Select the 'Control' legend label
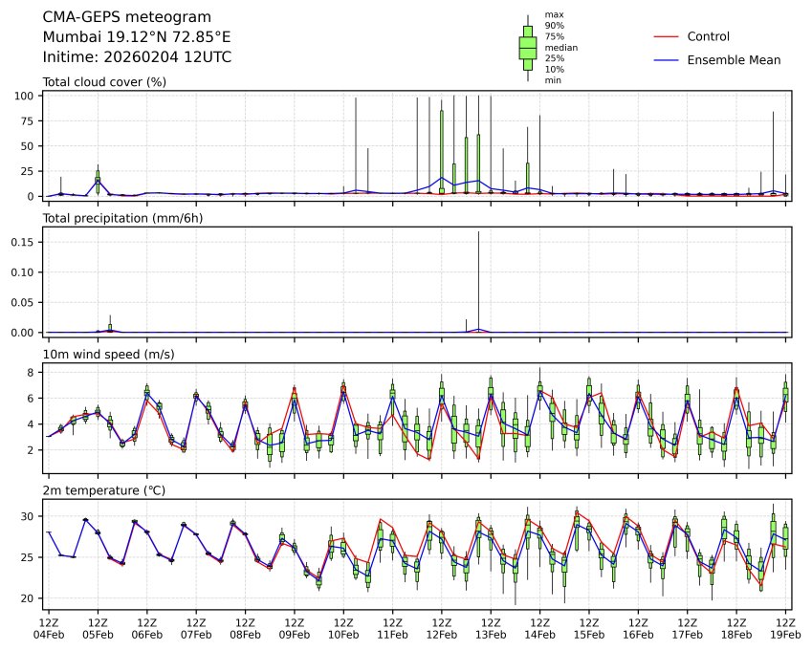 click(x=708, y=36)
